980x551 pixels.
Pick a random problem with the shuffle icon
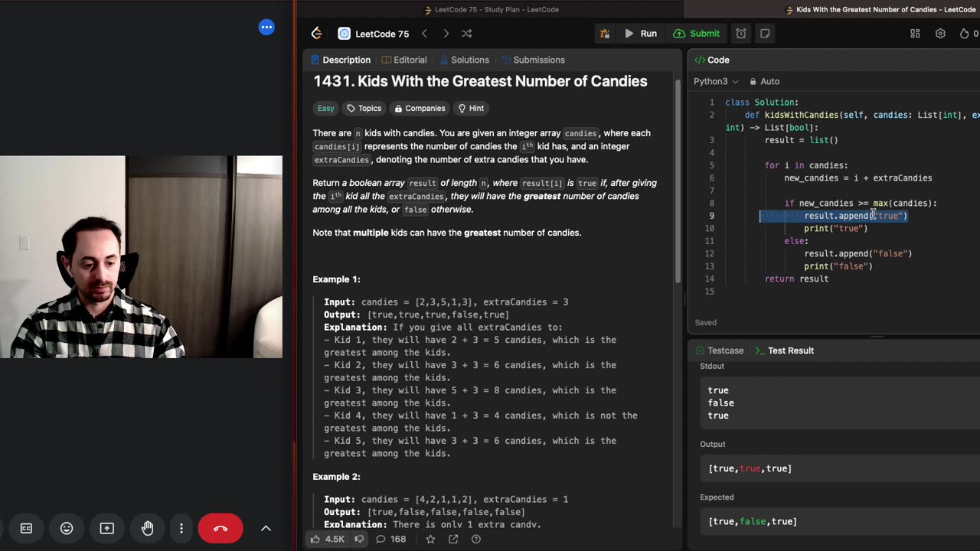click(x=467, y=34)
